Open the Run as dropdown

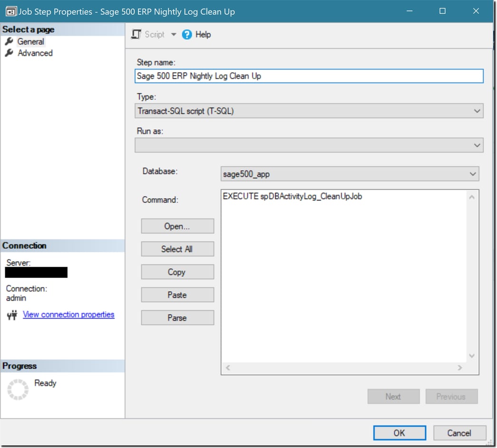[x=478, y=145]
